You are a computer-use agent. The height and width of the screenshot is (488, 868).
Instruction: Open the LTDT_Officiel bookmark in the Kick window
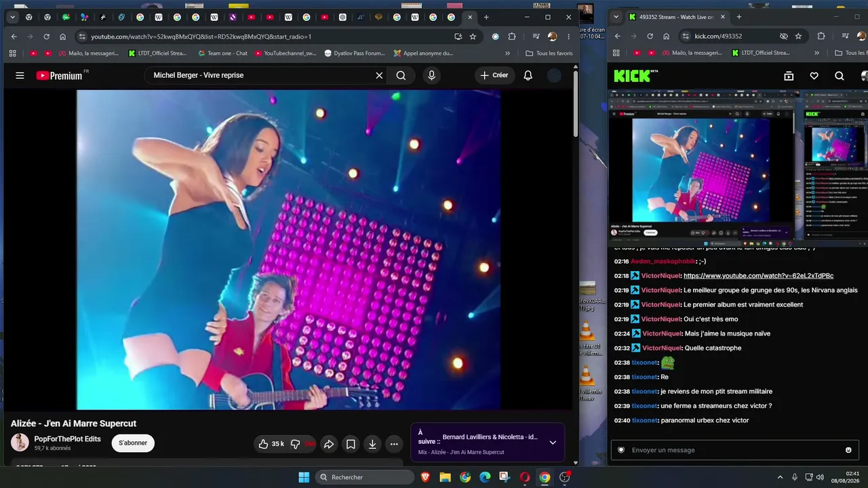point(760,53)
